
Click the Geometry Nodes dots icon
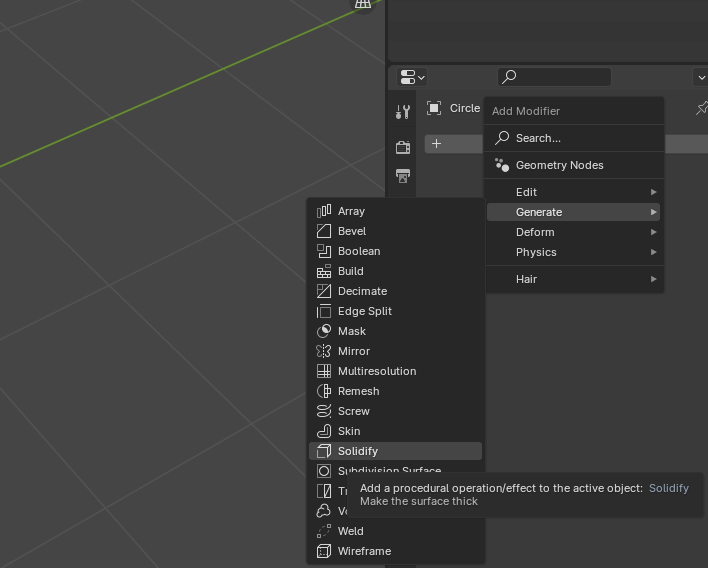coord(502,165)
